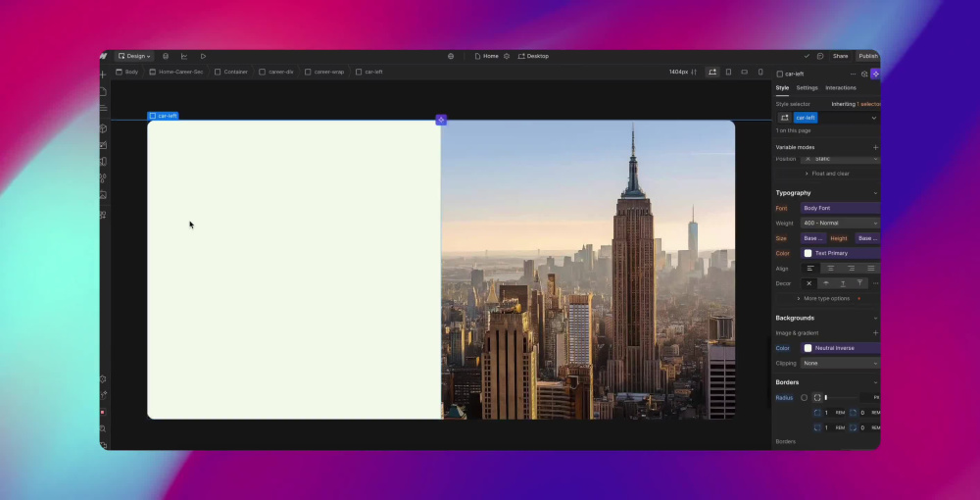Viewport: 980px width, 500px height.
Task: Open the Weight 400 - Normal dropdown
Action: pyautogui.click(x=841, y=224)
